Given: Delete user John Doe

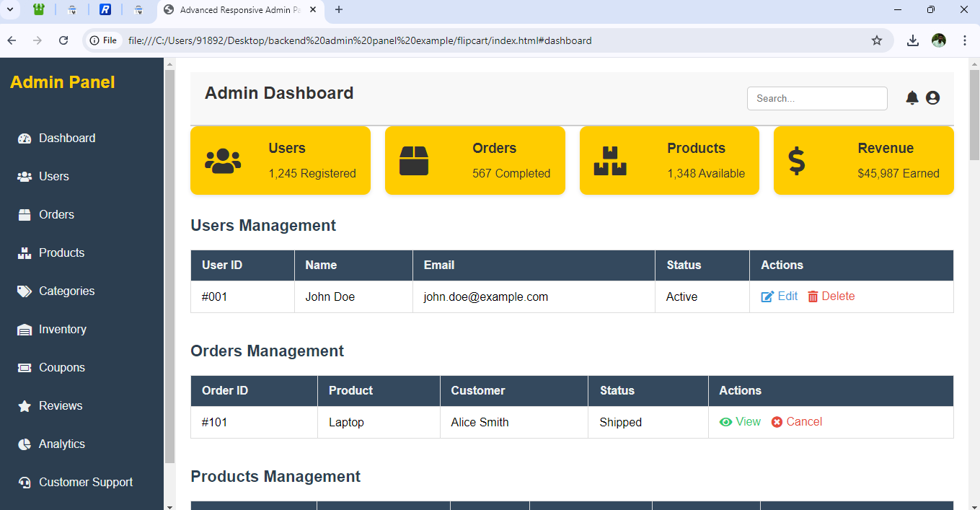Looking at the screenshot, I should click(831, 296).
